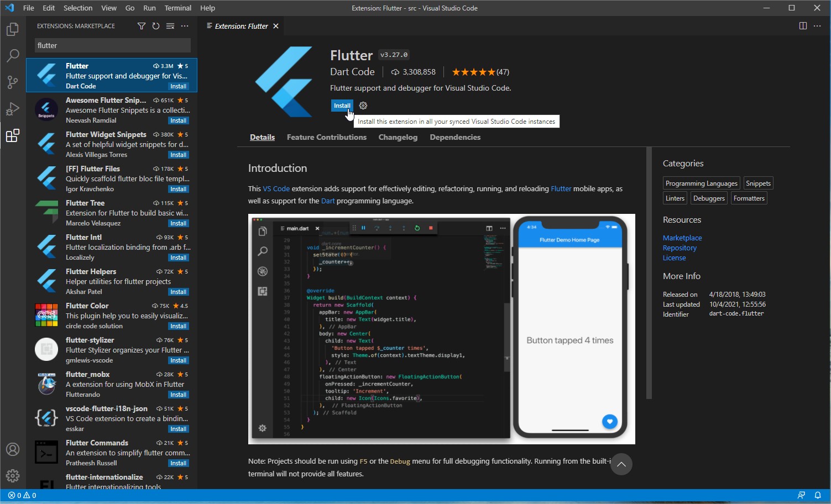Select the Snippets category tag
Screen dimensions: 831x504
pyautogui.click(x=758, y=183)
